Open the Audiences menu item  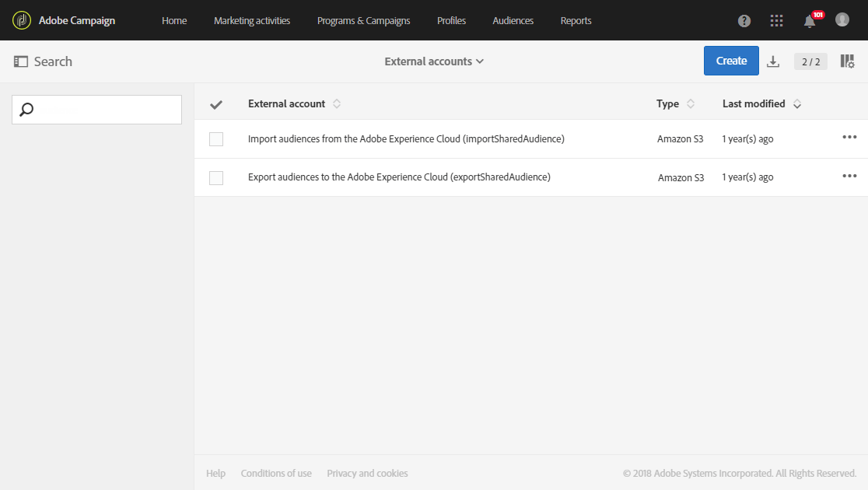tap(513, 20)
